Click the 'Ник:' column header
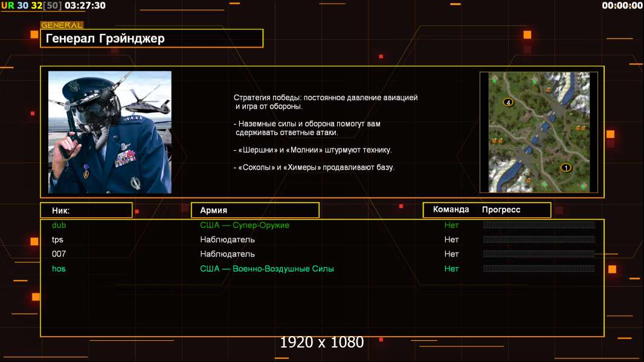 pyautogui.click(x=86, y=210)
